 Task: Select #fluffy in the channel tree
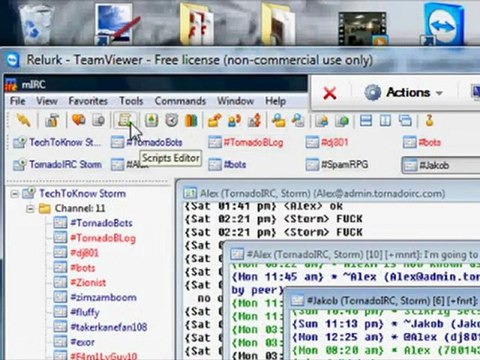click(x=85, y=312)
